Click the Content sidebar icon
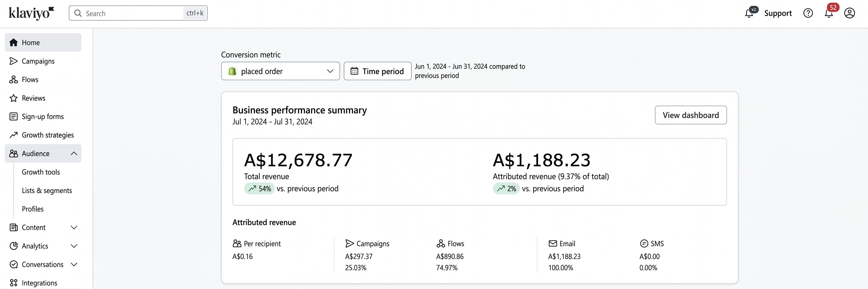Viewport: 868px width, 289px height. 13,227
